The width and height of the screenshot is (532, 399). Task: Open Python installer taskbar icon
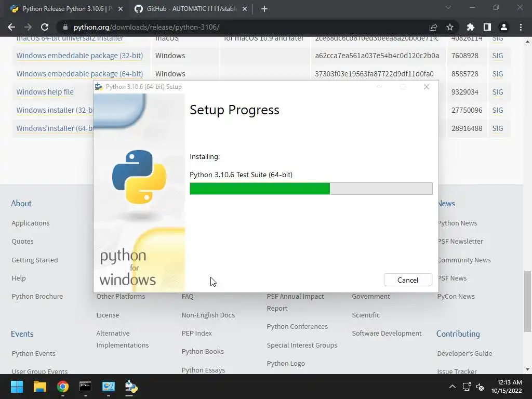pyautogui.click(x=131, y=387)
